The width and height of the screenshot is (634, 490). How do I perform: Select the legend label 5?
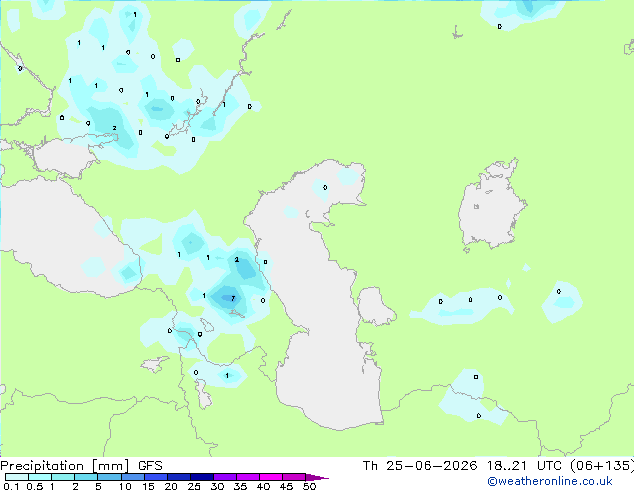(98, 486)
